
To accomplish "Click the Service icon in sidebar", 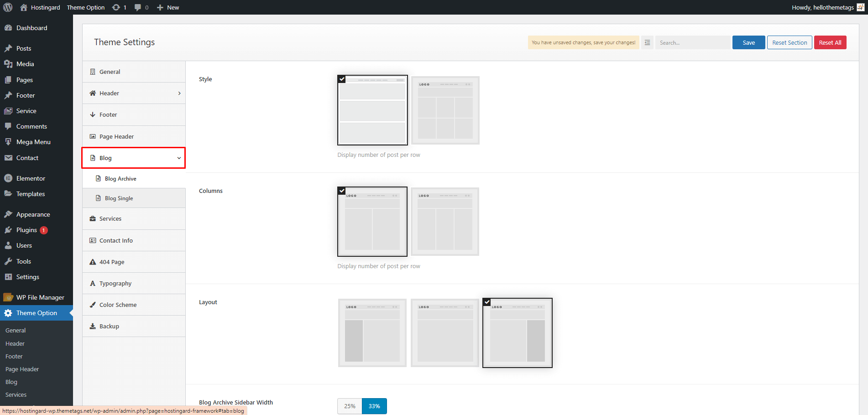I will (x=8, y=111).
